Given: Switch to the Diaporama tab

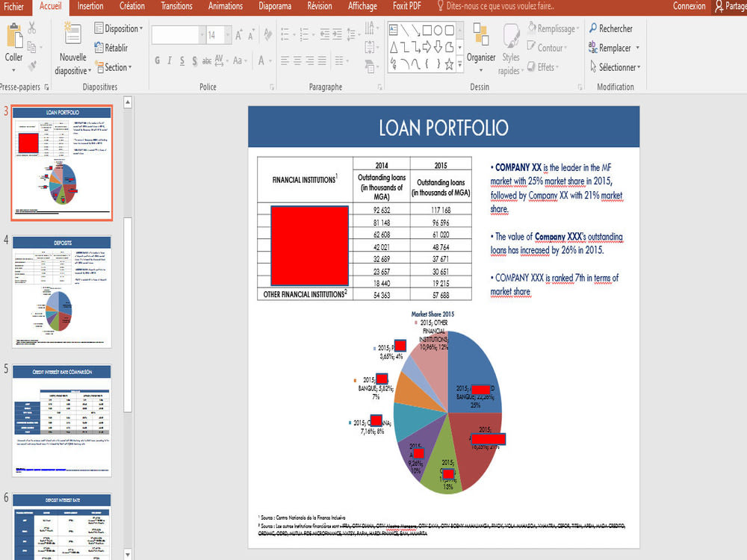Looking at the screenshot, I should point(275,6).
